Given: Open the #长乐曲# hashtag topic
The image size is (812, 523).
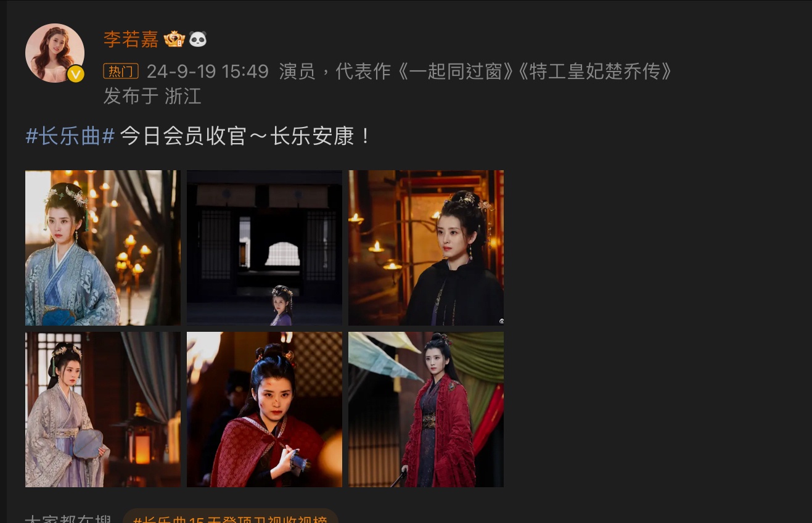Looking at the screenshot, I should pyautogui.click(x=70, y=136).
